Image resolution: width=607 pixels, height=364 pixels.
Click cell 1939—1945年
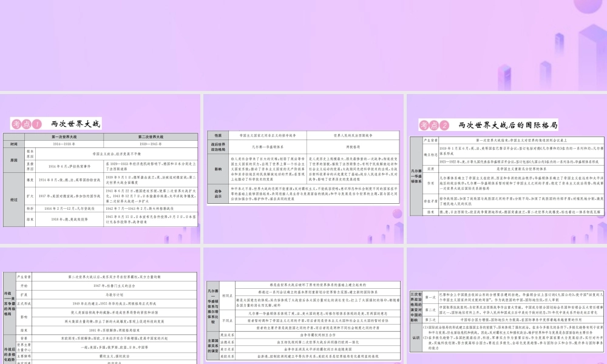[151, 144]
